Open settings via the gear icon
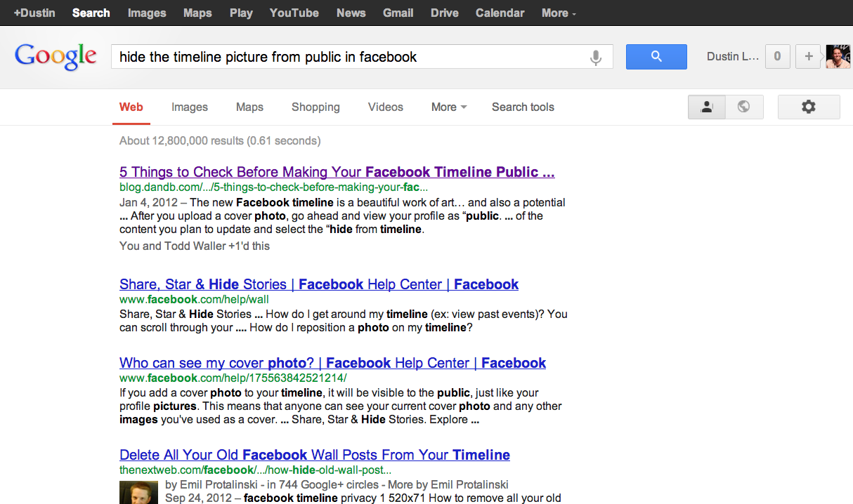 pyautogui.click(x=809, y=107)
